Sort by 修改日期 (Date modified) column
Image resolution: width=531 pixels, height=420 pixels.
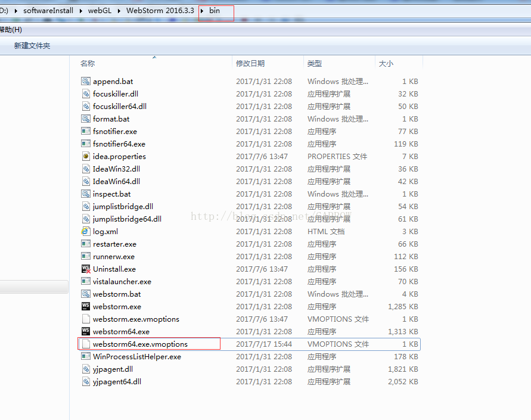point(250,63)
